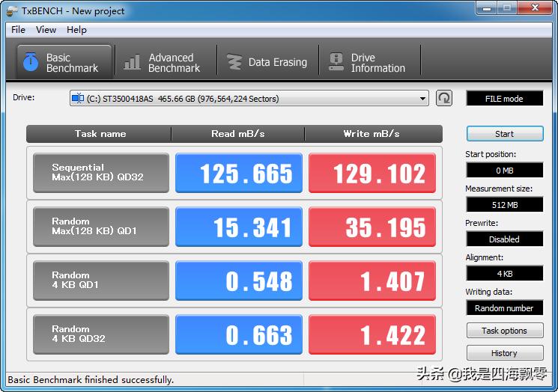The width and height of the screenshot is (558, 392).
Task: Click the Drive Information disk icon
Action: (336, 62)
